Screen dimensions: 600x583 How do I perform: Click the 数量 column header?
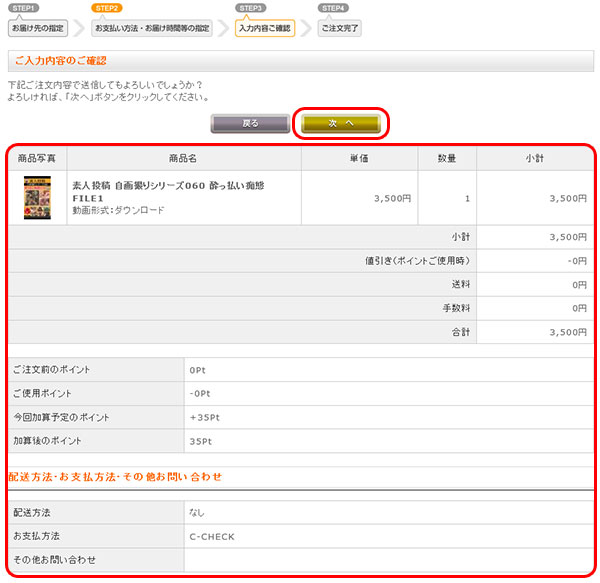447,158
